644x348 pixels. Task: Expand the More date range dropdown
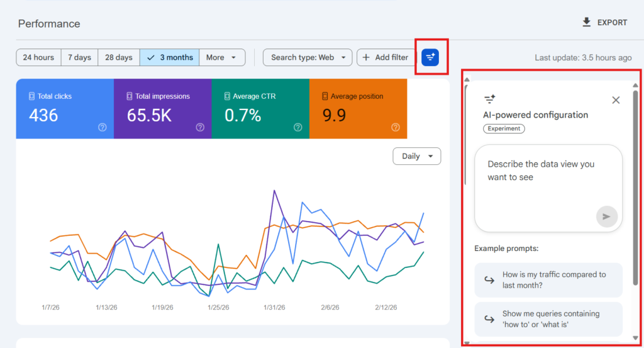222,57
